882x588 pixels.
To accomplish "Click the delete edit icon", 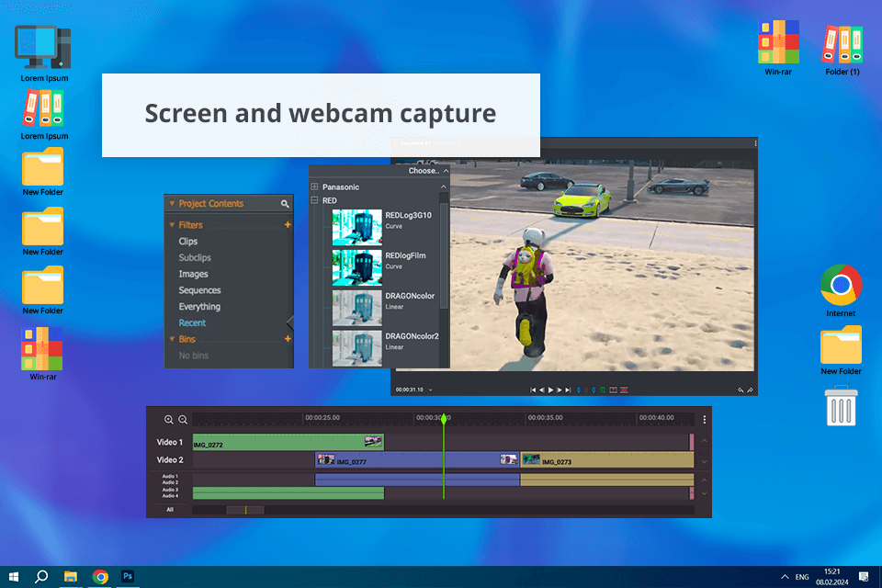I will (624, 390).
